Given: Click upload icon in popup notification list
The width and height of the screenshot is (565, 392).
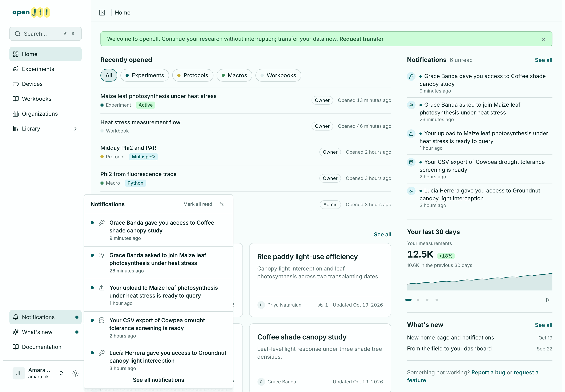Looking at the screenshot, I should click(102, 288).
